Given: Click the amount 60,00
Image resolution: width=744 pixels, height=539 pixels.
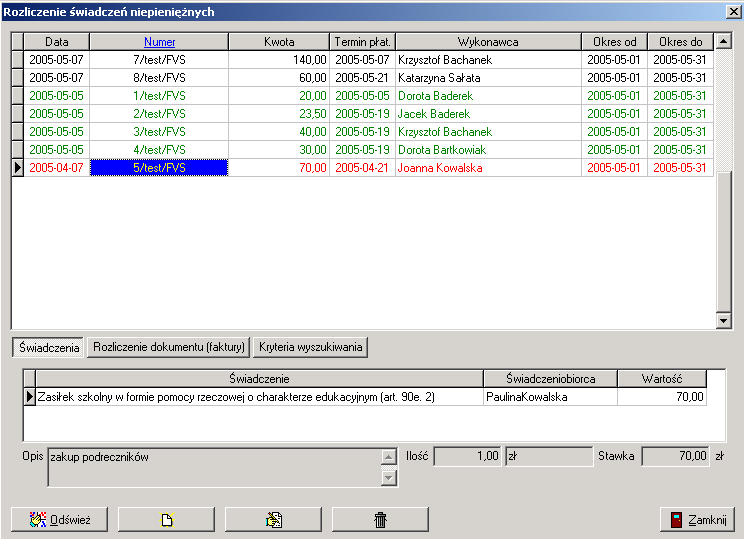Looking at the screenshot, I should point(313,78).
